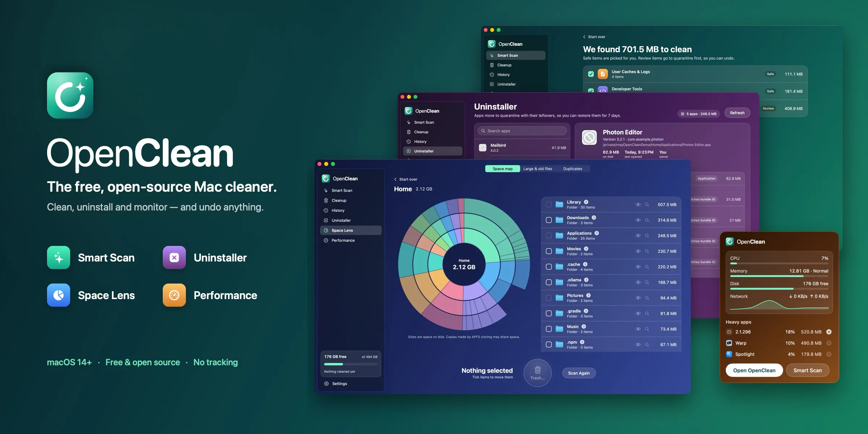Drill into Downloads via its arrow icon
868x434 pixels.
pyautogui.click(x=594, y=217)
